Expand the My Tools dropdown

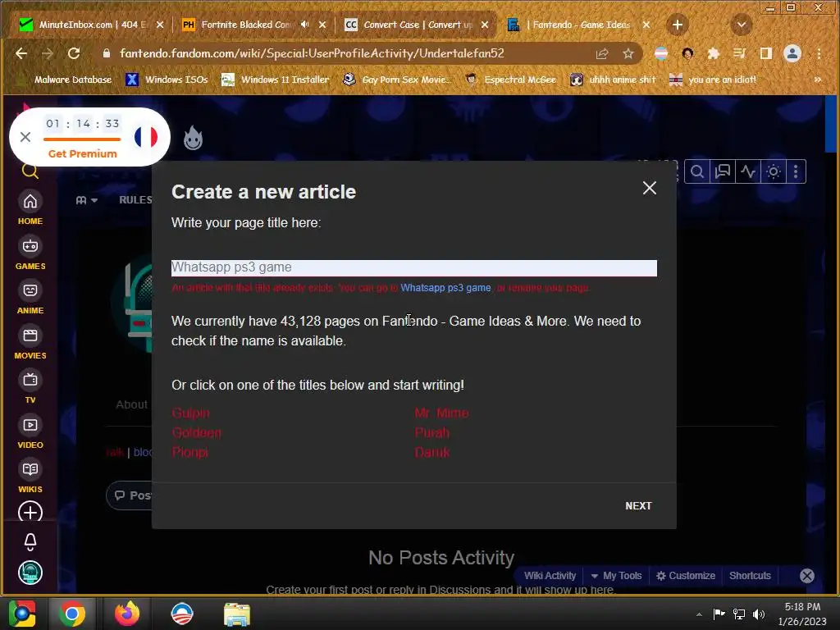(x=616, y=576)
